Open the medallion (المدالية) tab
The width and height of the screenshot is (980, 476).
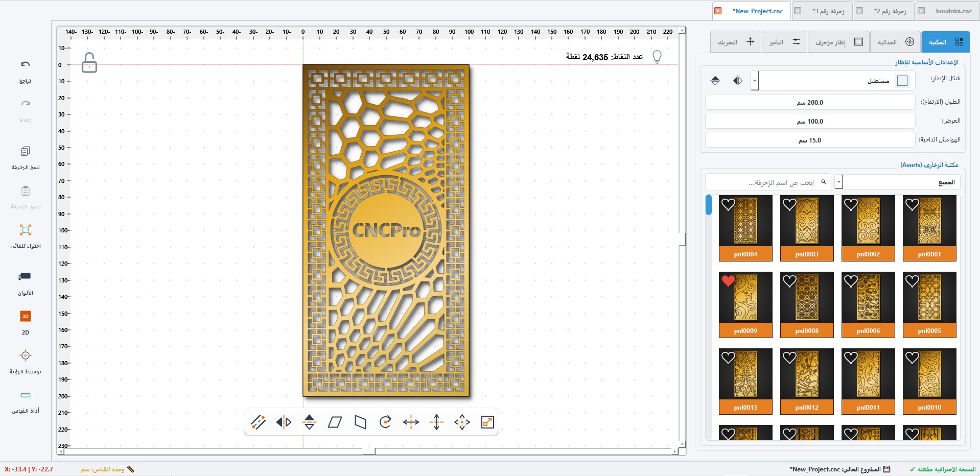(x=896, y=42)
